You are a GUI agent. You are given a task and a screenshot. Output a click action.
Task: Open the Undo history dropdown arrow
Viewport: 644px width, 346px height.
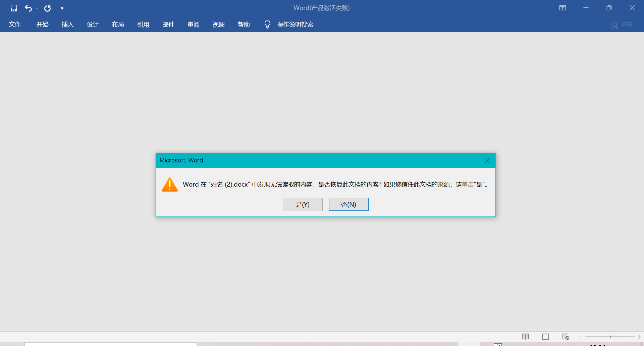click(x=37, y=8)
